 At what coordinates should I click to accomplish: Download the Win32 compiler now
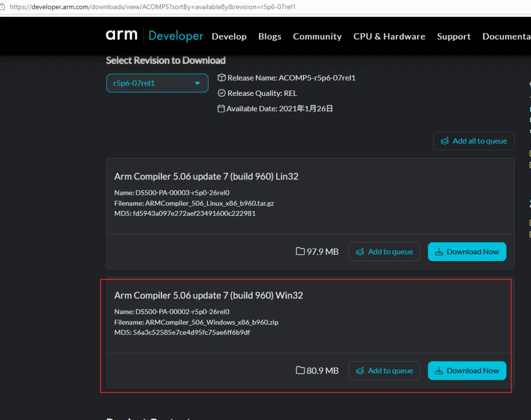click(467, 370)
